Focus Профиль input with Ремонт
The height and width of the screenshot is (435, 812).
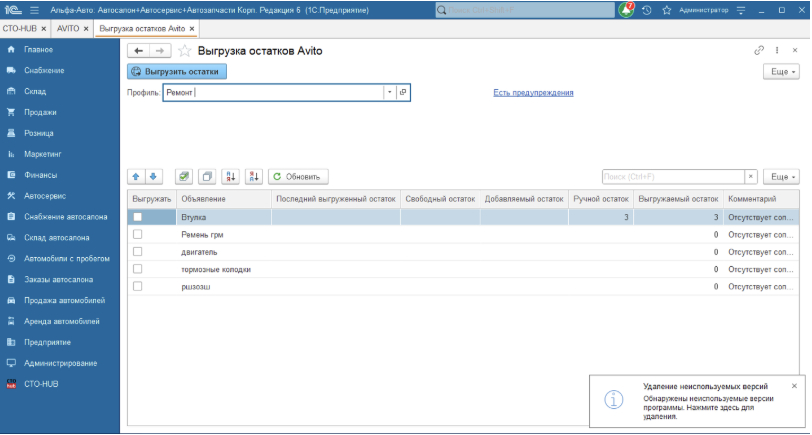(x=273, y=92)
